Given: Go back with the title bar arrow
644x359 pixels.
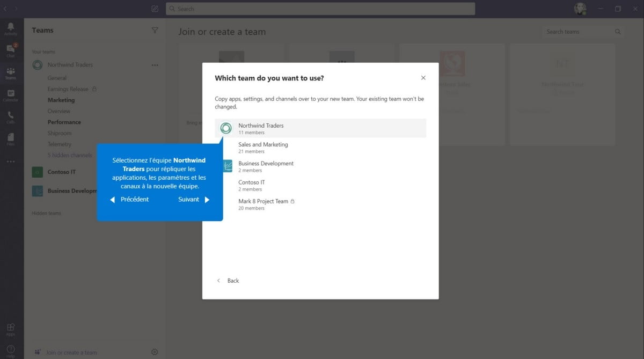Looking at the screenshot, I should [x=5, y=9].
